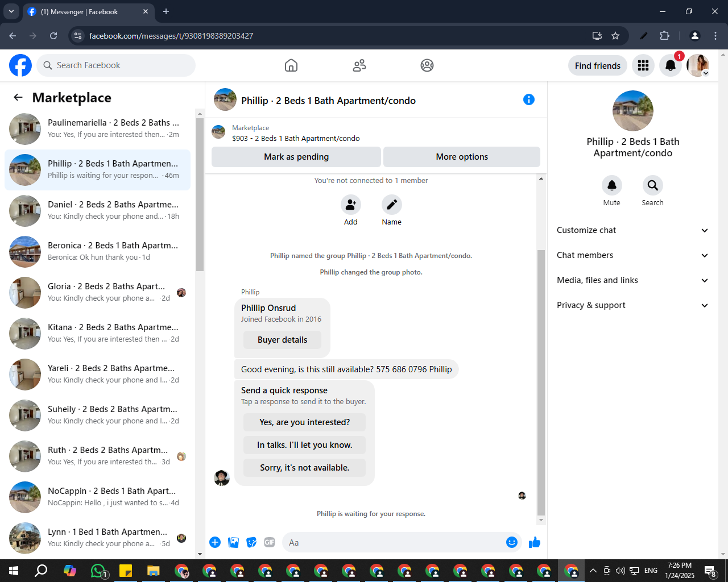Viewport: 728px width, 582px height.
Task: Expand Privacy & support section
Action: (632, 305)
